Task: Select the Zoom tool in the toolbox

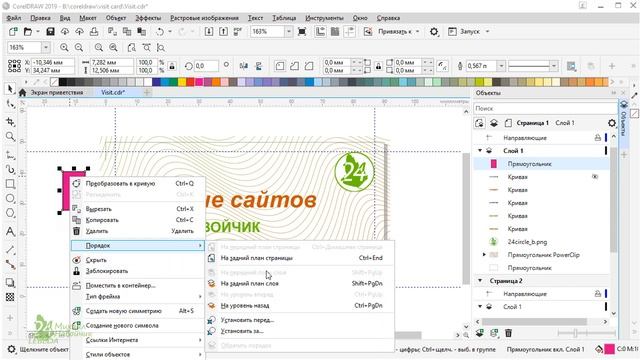Action: pyautogui.click(x=10, y=137)
